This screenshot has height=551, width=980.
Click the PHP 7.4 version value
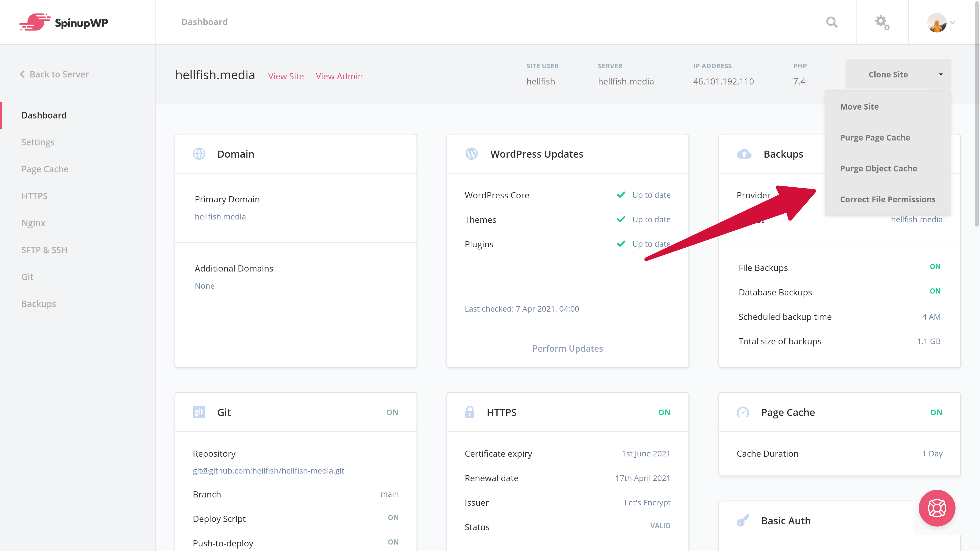(x=799, y=81)
